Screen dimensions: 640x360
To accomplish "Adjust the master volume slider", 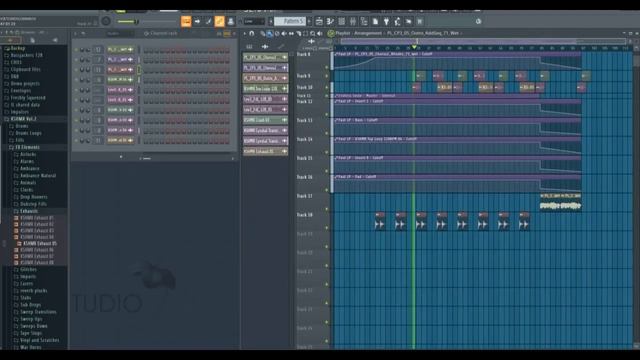I will [127, 21].
